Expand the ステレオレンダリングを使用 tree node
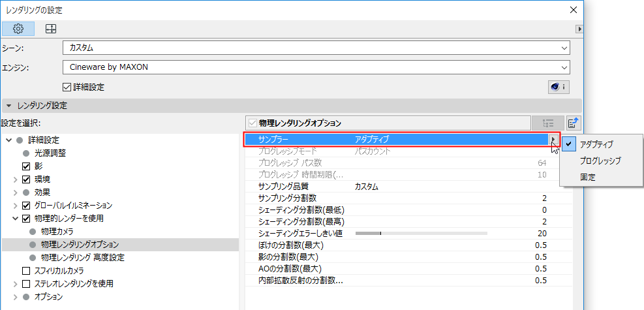 pos(15,284)
